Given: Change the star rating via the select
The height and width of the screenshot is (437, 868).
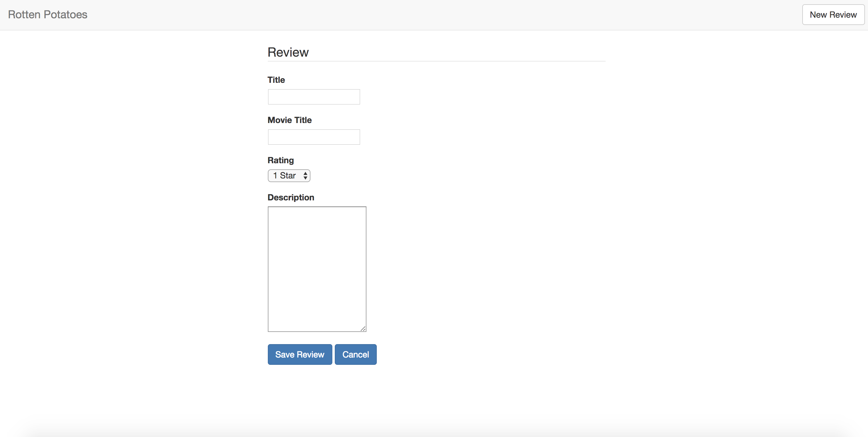Looking at the screenshot, I should pyautogui.click(x=289, y=175).
